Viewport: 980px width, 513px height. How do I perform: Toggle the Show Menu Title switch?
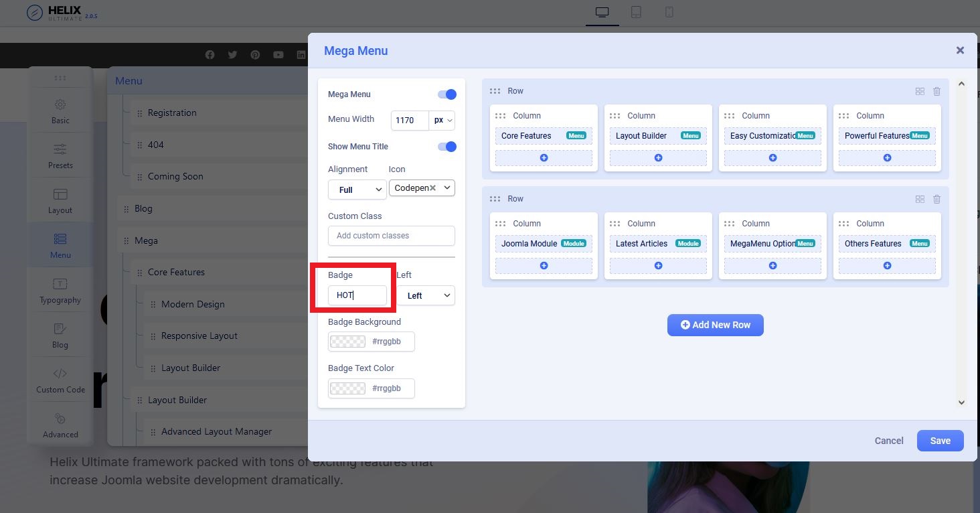coord(446,147)
